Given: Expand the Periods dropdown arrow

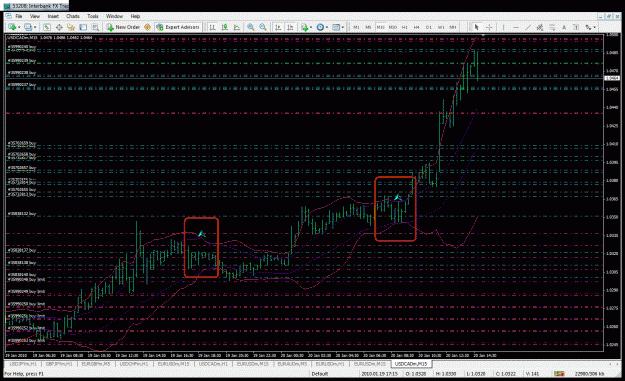Looking at the screenshot, I should [327, 27].
